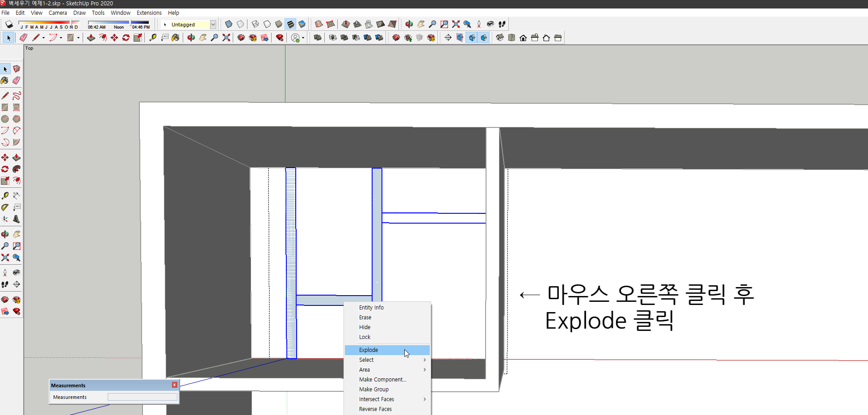Image resolution: width=868 pixels, height=415 pixels.
Task: Switch to the Front view house icon
Action: (523, 38)
